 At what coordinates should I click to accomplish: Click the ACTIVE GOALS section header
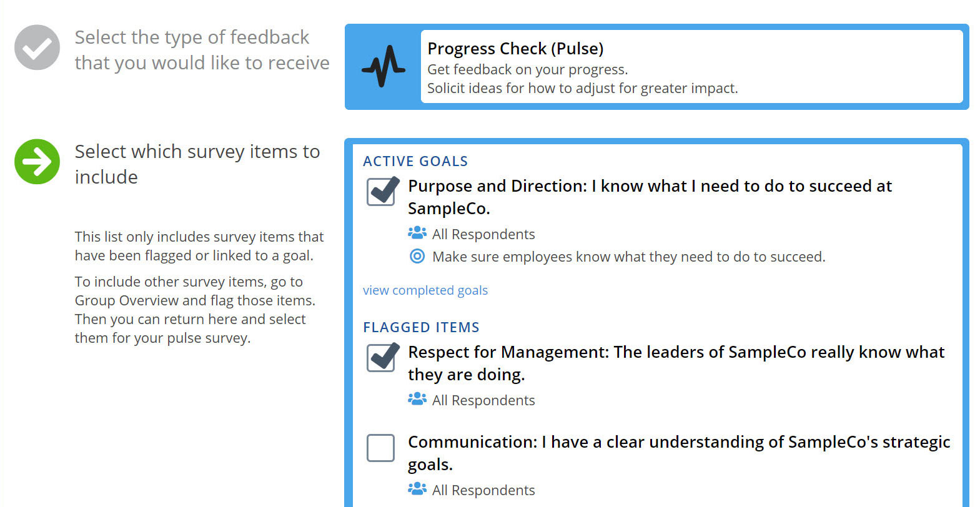point(415,161)
